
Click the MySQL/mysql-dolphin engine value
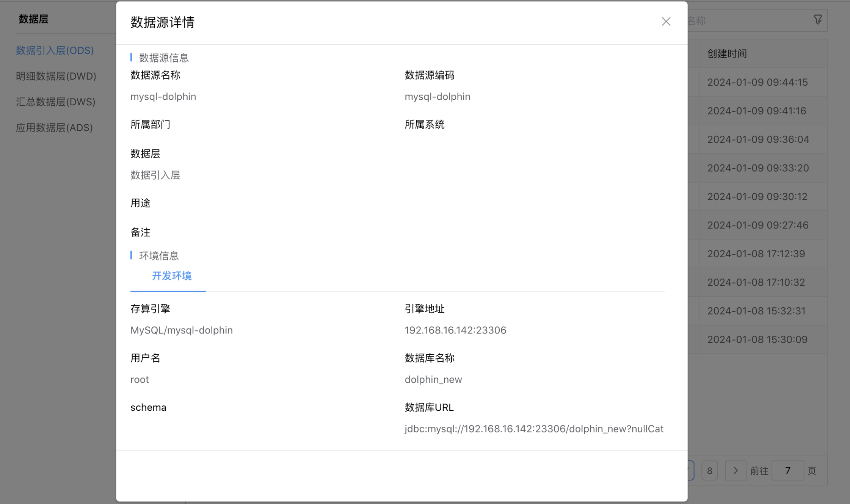coord(181,330)
